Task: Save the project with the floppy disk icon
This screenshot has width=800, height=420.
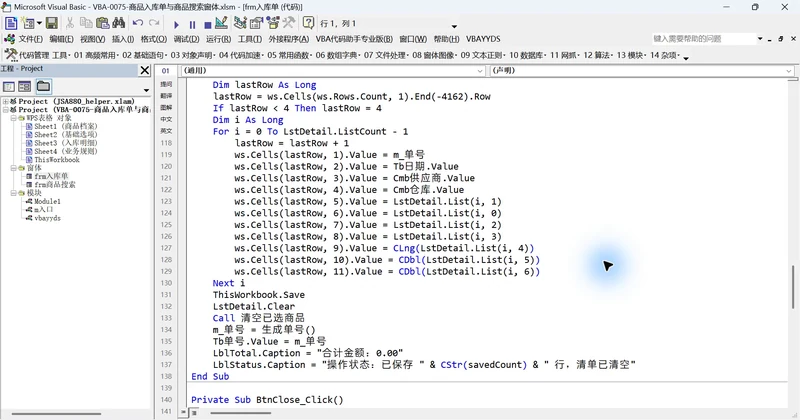Action: pos(52,23)
